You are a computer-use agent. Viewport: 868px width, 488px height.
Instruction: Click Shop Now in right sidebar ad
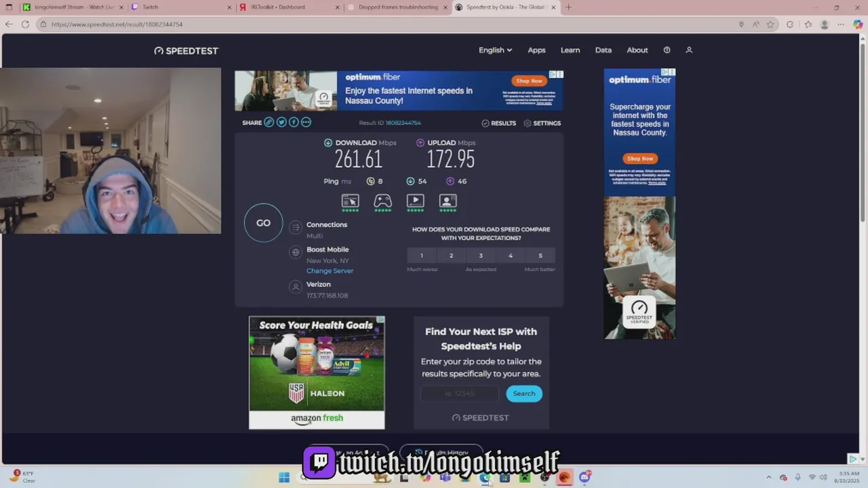[639, 159]
